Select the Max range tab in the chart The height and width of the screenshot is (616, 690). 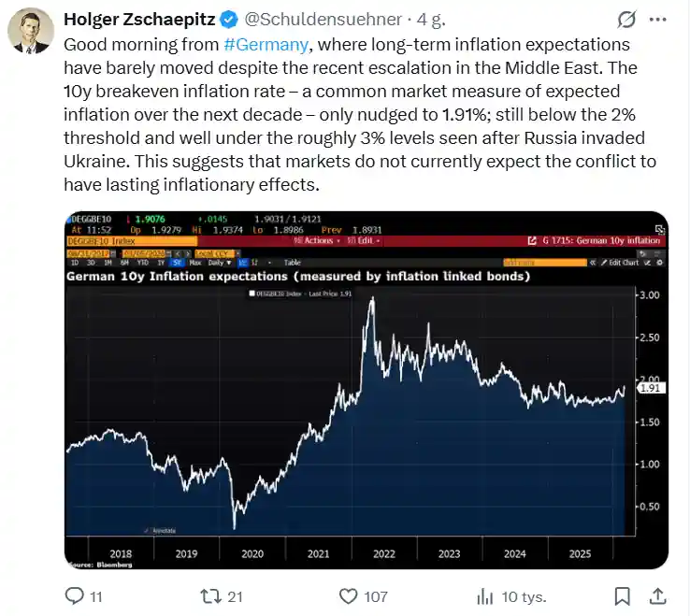point(194,263)
